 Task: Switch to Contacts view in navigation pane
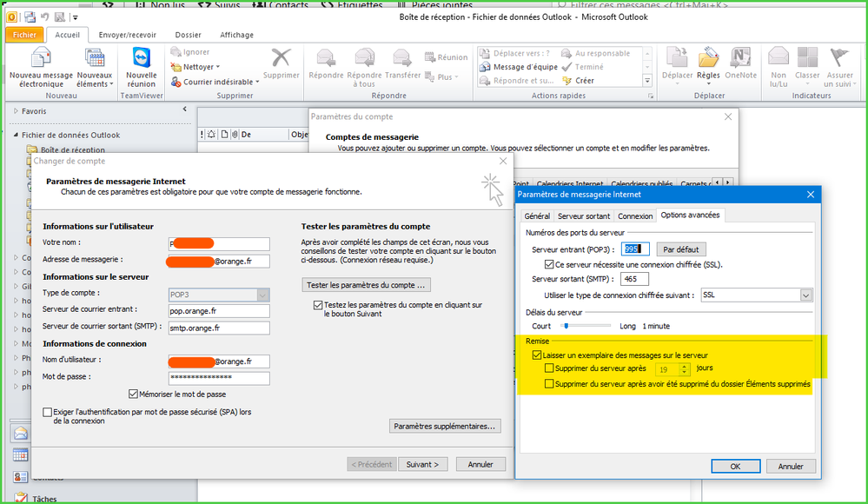pos(21,477)
